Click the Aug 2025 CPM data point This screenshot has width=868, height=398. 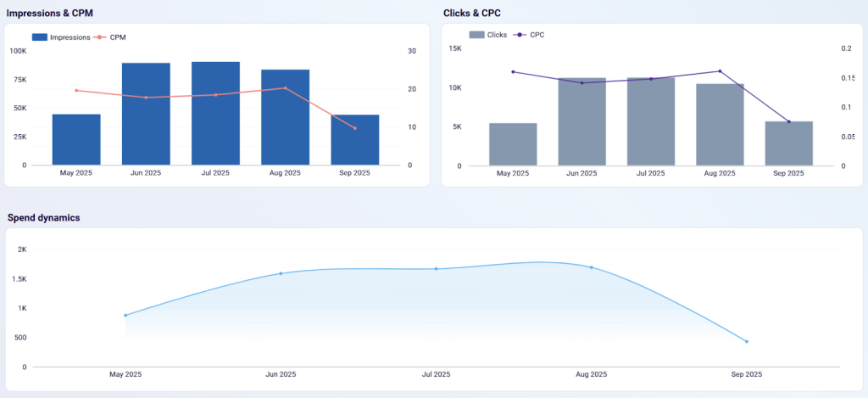point(285,88)
